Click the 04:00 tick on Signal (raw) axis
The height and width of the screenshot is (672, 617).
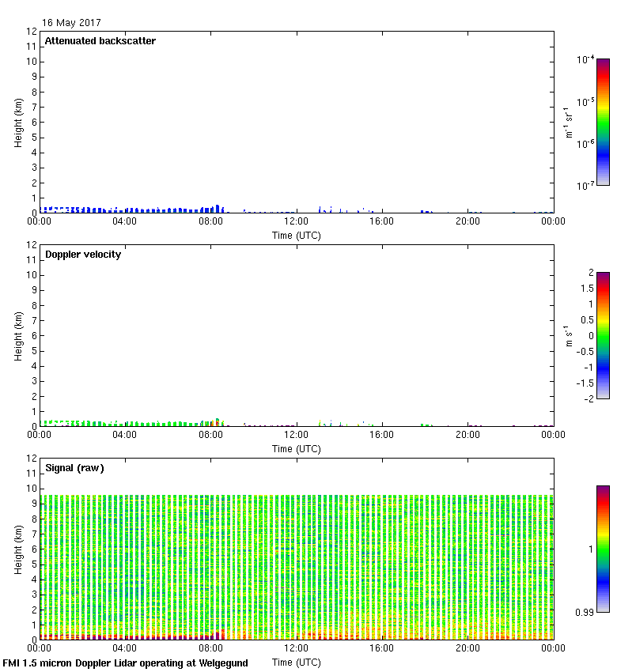click(125, 648)
